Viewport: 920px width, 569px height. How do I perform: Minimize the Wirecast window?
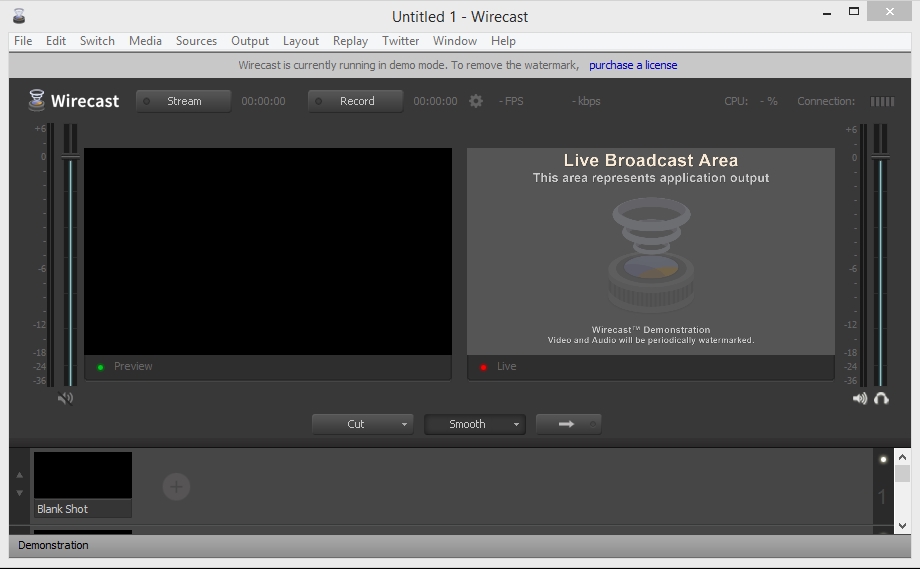827,12
